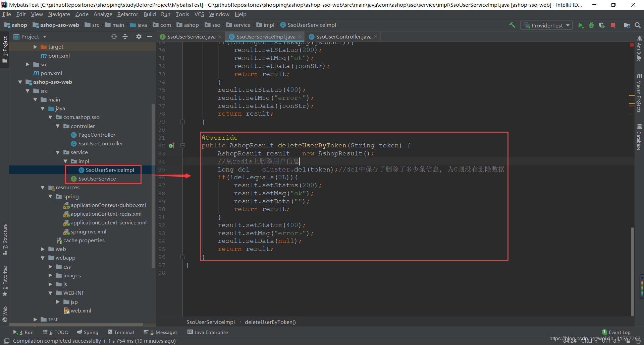Toggle fold marker at line 79
This screenshot has width=644, height=345.
click(x=182, y=122)
